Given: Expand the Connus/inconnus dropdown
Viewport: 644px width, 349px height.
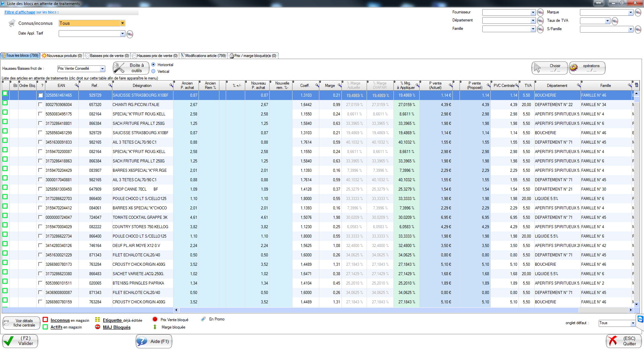Looking at the screenshot, I should coord(122,23).
